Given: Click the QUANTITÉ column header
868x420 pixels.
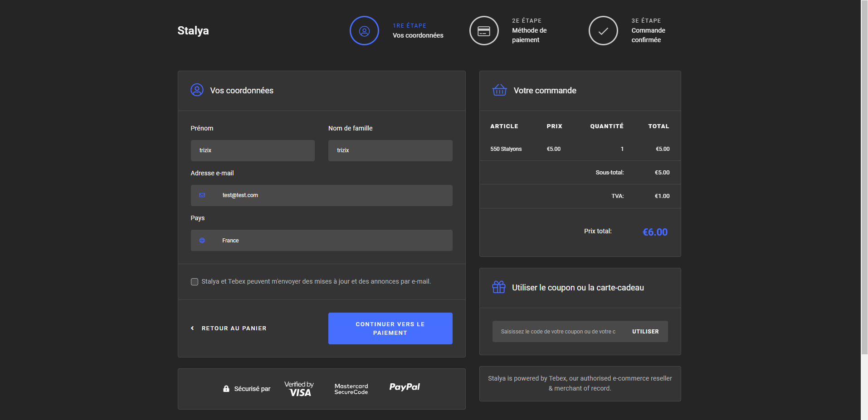Looking at the screenshot, I should coord(607,126).
